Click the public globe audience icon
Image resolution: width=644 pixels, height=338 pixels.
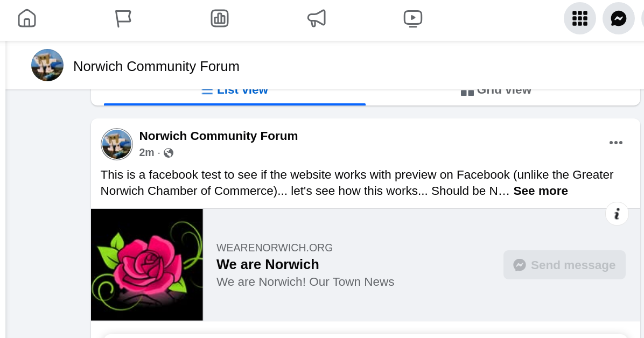[x=169, y=153]
